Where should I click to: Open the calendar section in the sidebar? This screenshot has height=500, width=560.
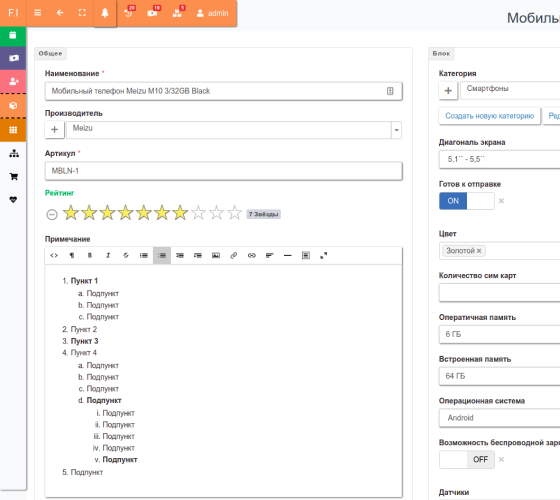pos(13,35)
